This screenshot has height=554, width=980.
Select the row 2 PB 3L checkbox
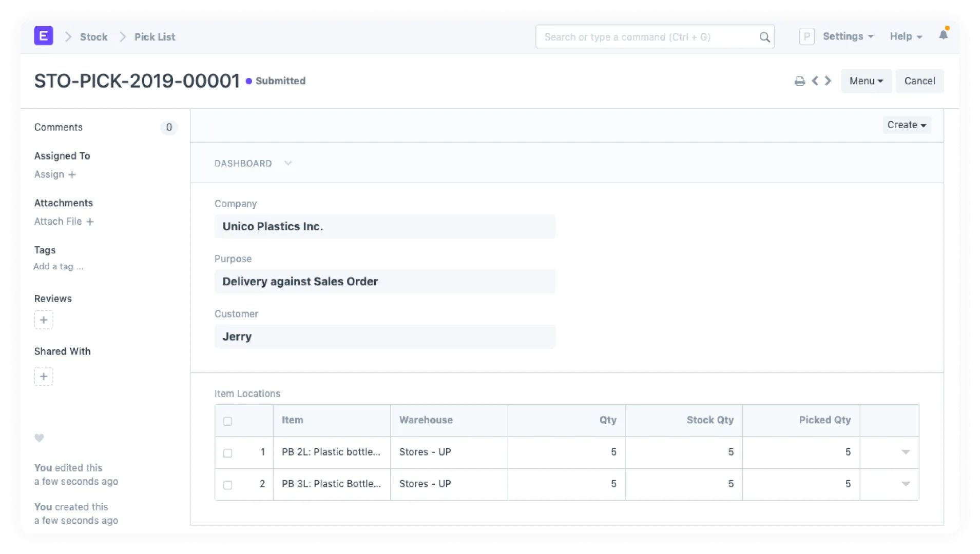228,485
